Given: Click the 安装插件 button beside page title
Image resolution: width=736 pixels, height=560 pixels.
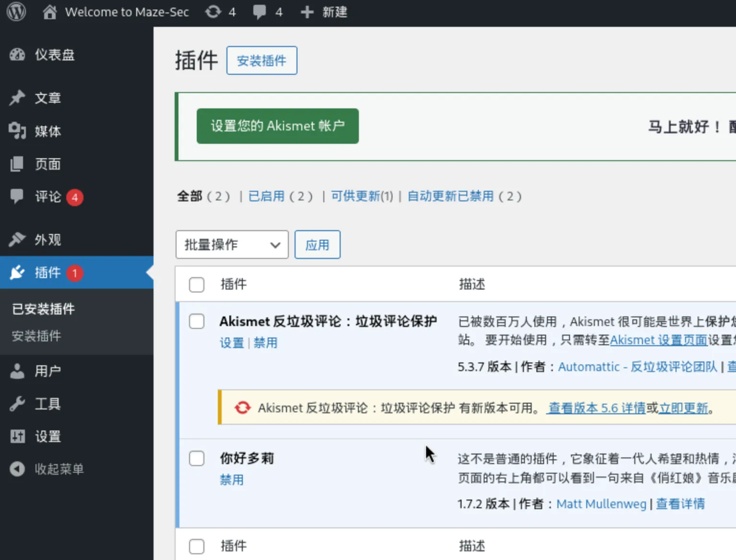Looking at the screenshot, I should 262,60.
